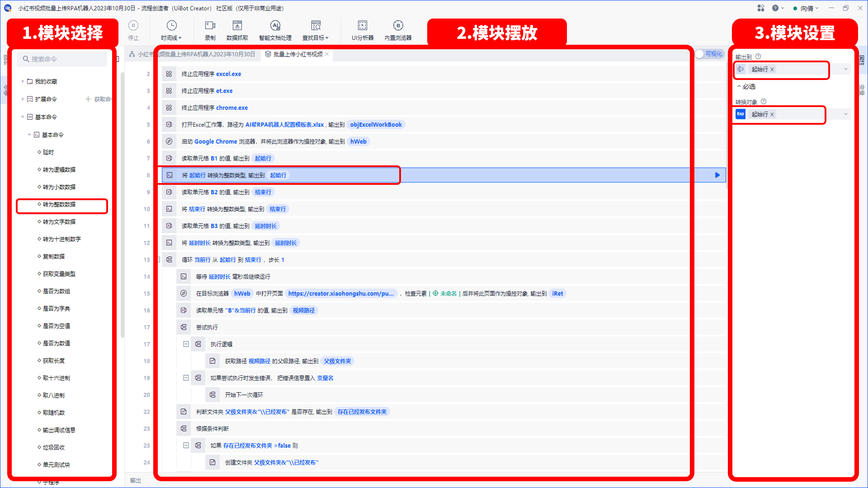Expand the 扩展命令 tree node

(x=23, y=99)
